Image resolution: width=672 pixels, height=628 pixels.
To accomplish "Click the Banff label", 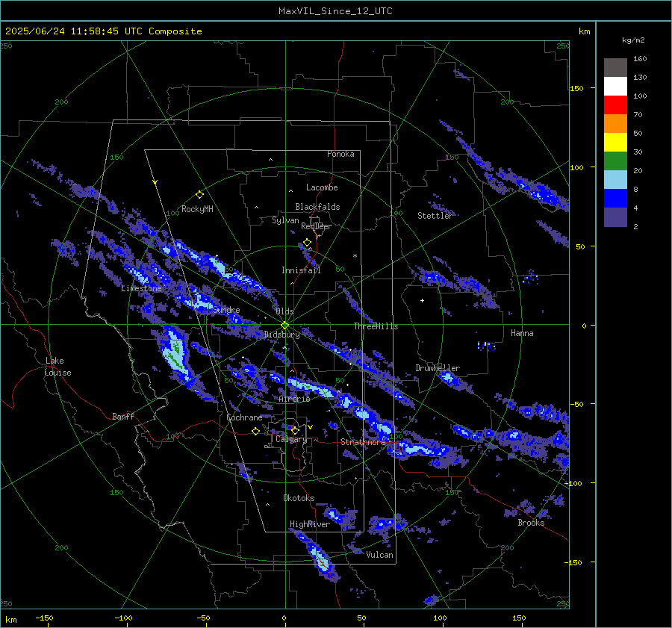I will [123, 416].
